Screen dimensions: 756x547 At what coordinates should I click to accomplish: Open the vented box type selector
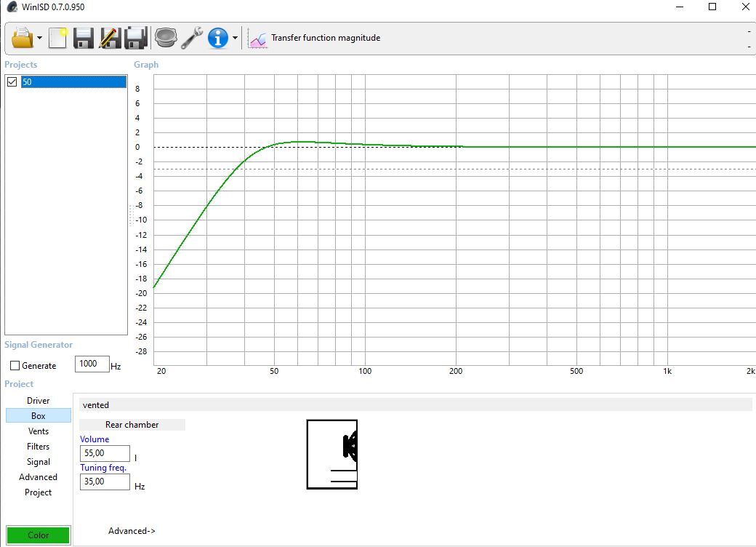(x=415, y=405)
